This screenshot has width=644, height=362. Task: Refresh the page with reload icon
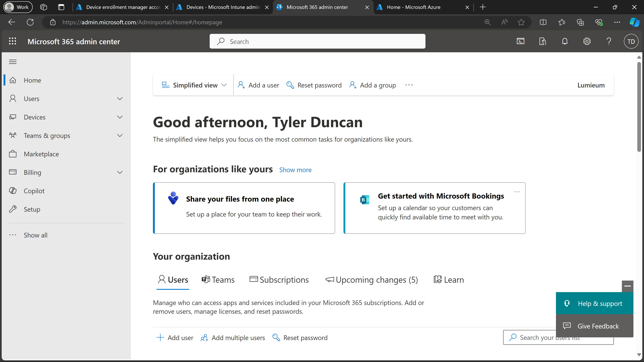coord(30,22)
